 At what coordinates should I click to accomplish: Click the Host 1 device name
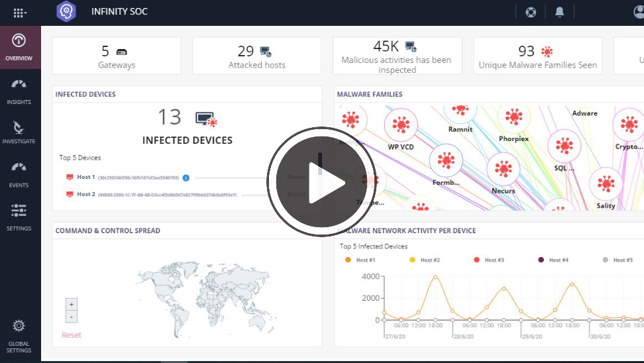click(86, 177)
